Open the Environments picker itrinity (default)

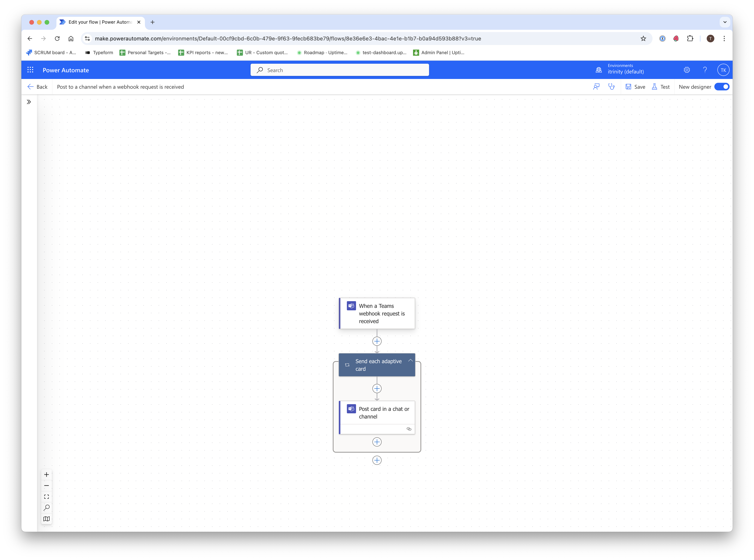pyautogui.click(x=620, y=69)
